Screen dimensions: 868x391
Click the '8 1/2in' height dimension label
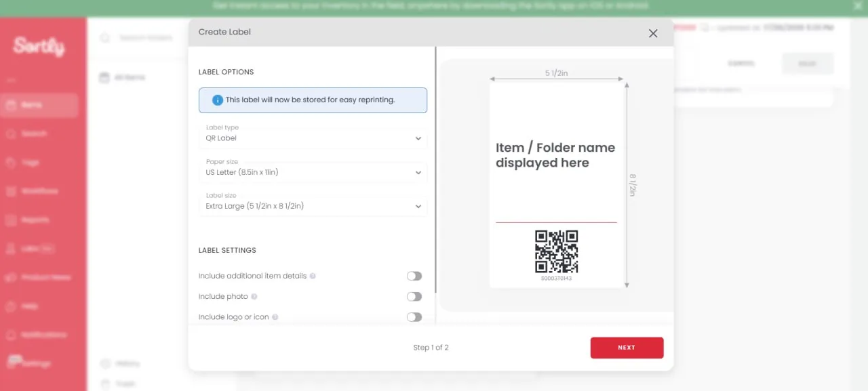[x=633, y=185]
